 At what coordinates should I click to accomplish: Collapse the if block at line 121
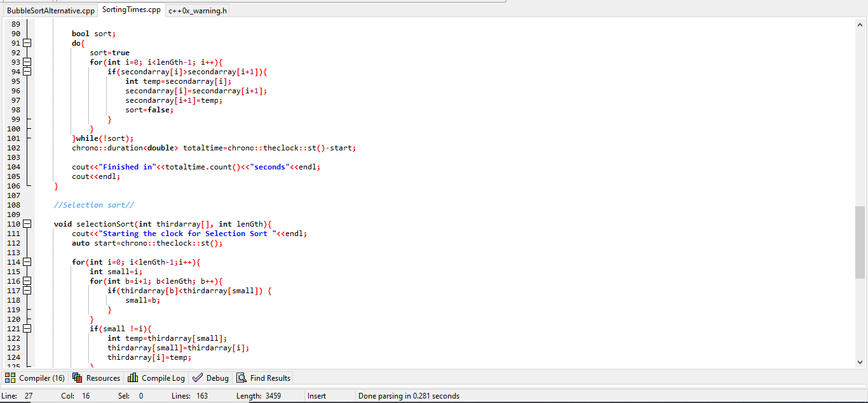[x=25, y=328]
